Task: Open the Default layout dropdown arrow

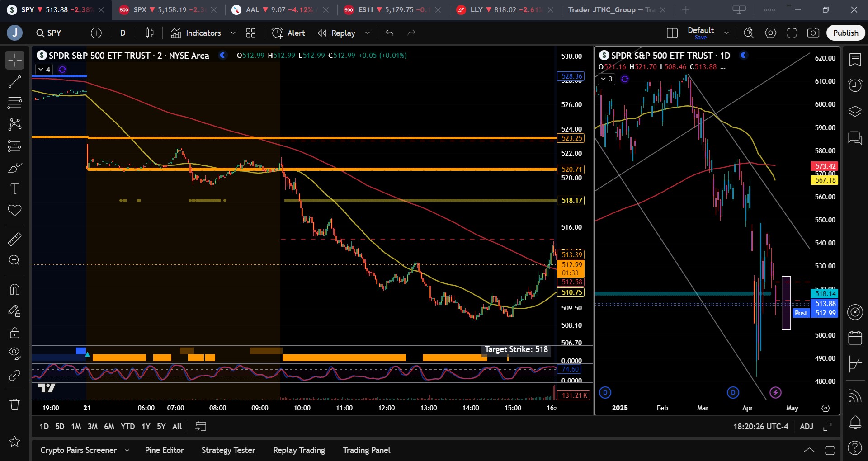Action: point(726,33)
